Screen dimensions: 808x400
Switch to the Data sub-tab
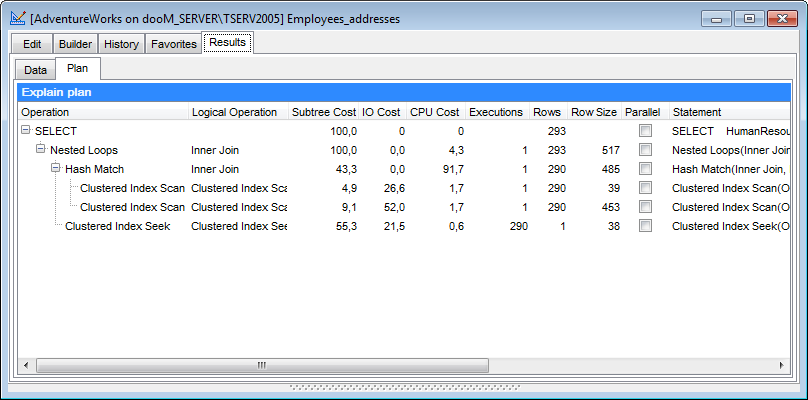(36, 70)
